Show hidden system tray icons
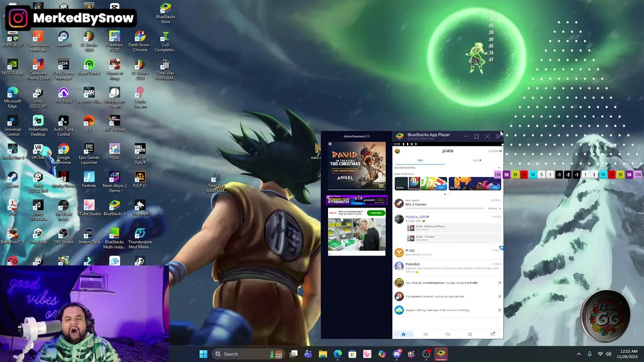Image resolution: width=644 pixels, height=362 pixels. point(579,354)
